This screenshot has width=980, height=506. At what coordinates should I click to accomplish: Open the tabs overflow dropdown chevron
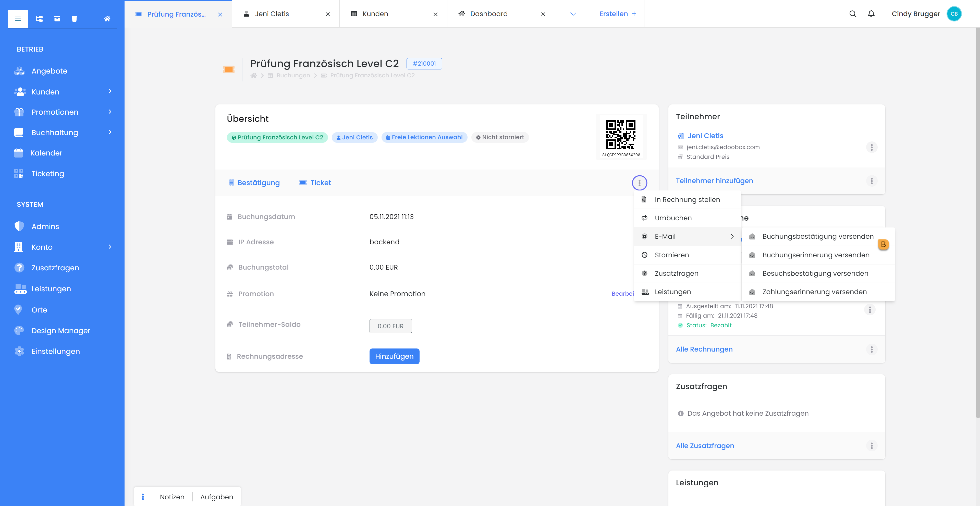click(573, 14)
